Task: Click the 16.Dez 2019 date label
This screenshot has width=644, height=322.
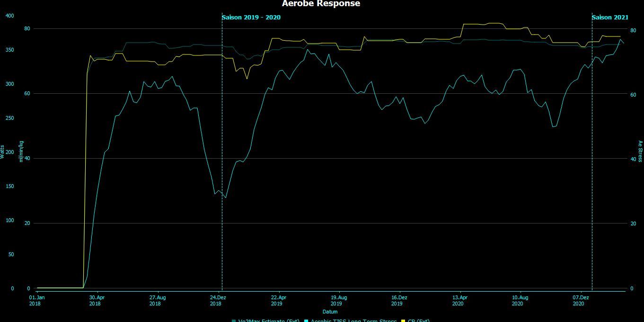Action: 399,301
